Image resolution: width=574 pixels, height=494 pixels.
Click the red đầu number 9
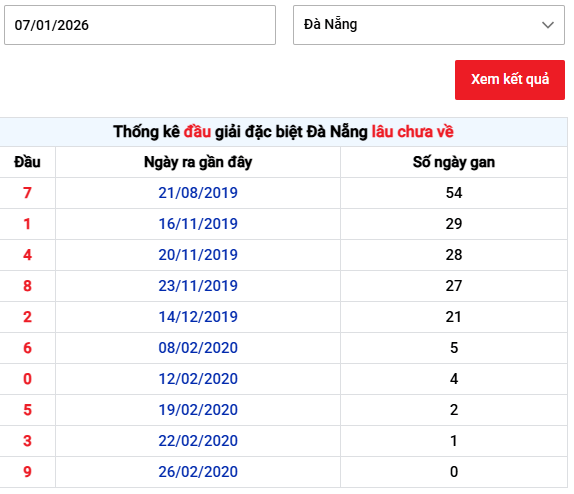[x=27, y=472]
